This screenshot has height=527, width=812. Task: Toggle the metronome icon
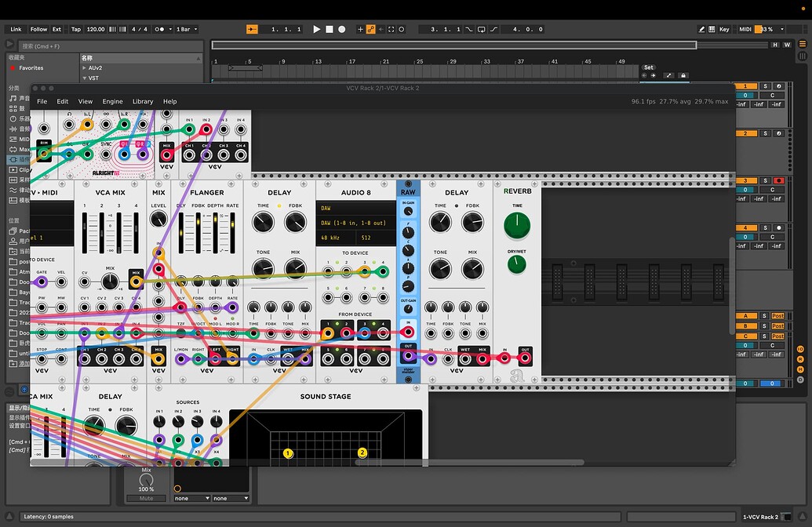pyautogui.click(x=159, y=30)
